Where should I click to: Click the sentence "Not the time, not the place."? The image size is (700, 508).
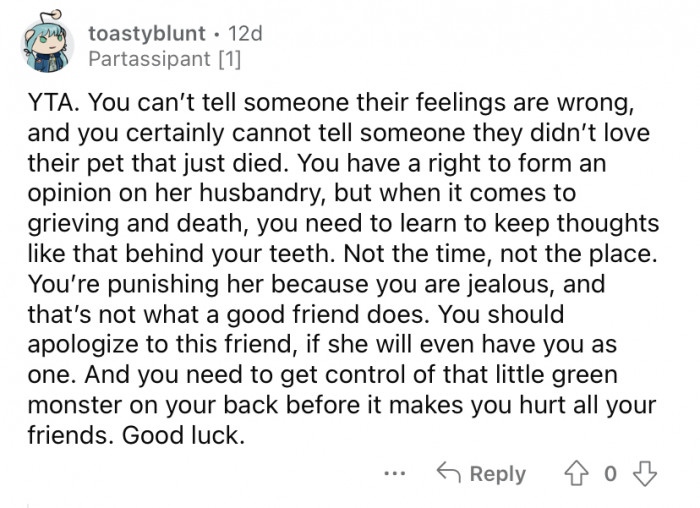(x=523, y=253)
